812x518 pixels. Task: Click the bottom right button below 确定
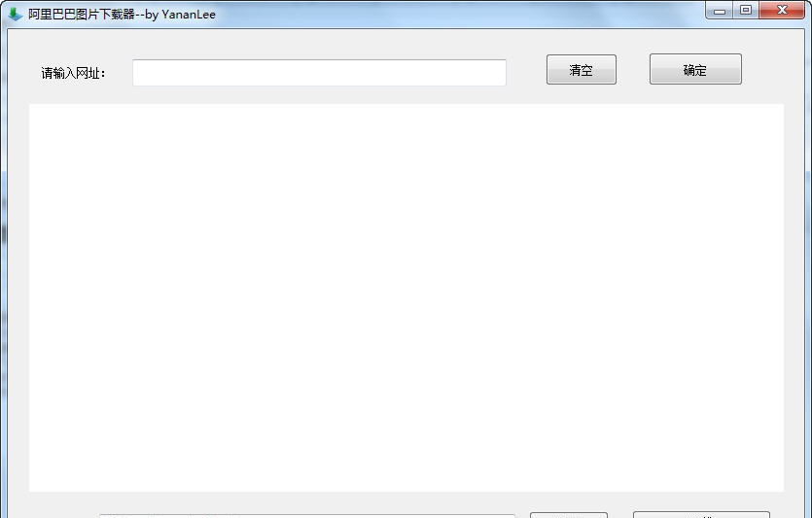[x=701, y=515]
